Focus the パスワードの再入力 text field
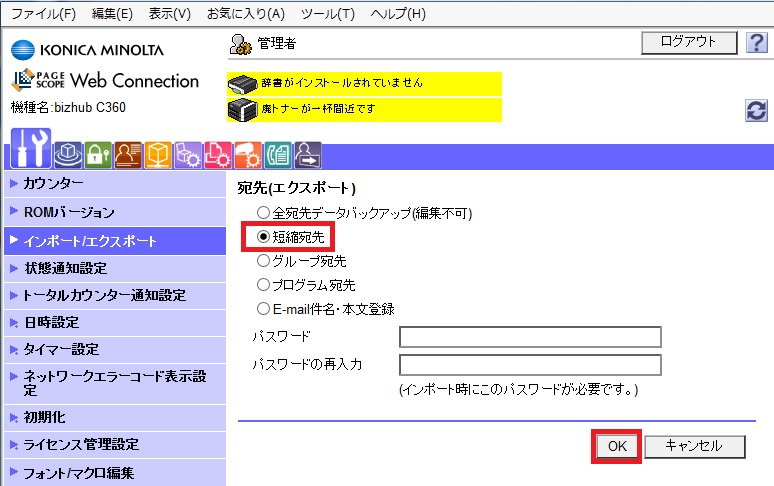Viewport: 774px width, 486px height. pyautogui.click(x=530, y=365)
